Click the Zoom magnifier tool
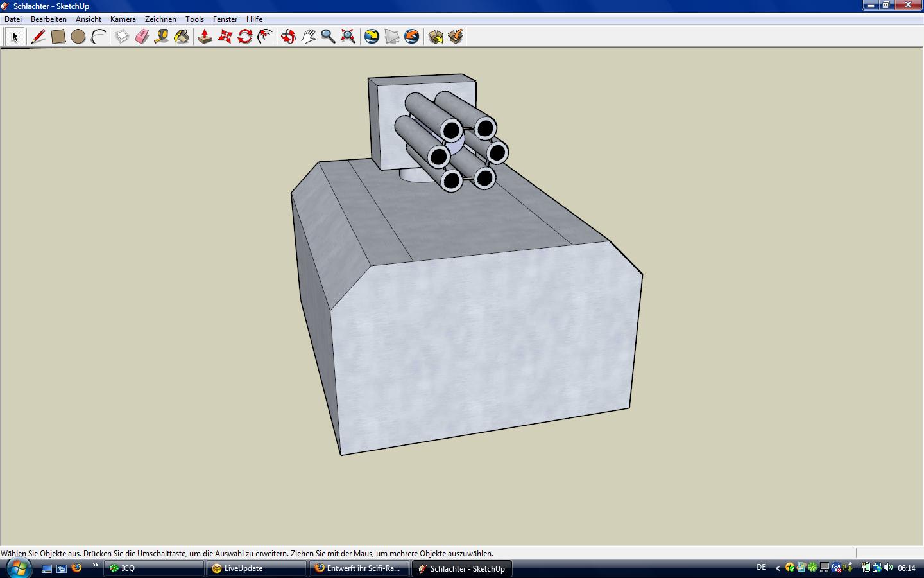 (328, 37)
